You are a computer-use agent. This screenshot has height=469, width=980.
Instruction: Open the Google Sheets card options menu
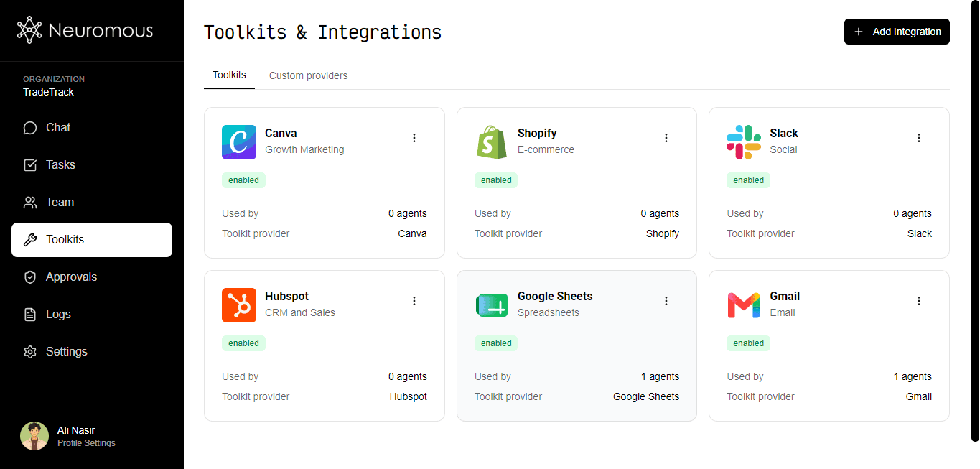point(666,301)
